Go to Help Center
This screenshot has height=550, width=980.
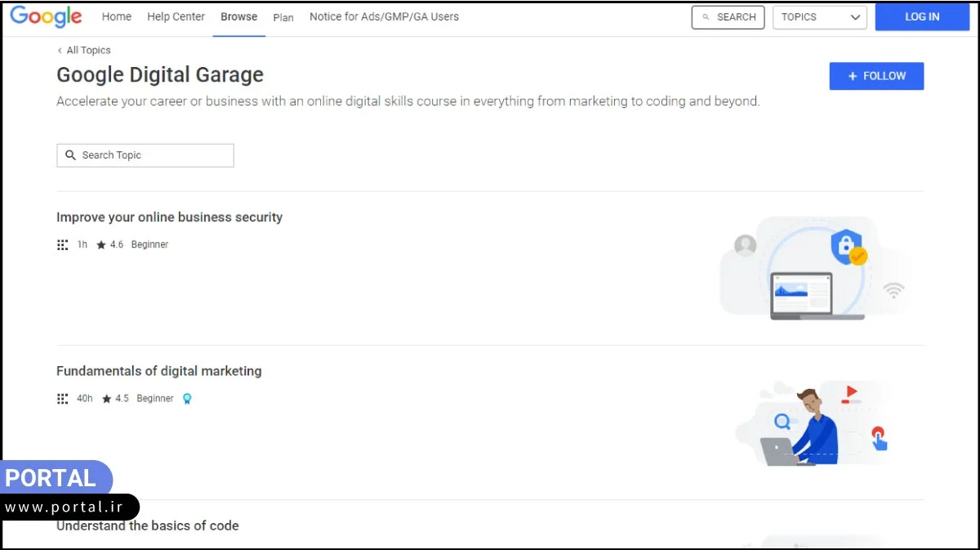click(x=176, y=16)
